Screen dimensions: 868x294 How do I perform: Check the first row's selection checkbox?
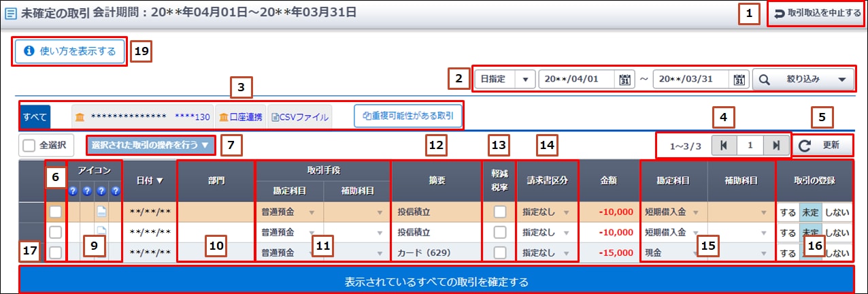56,212
